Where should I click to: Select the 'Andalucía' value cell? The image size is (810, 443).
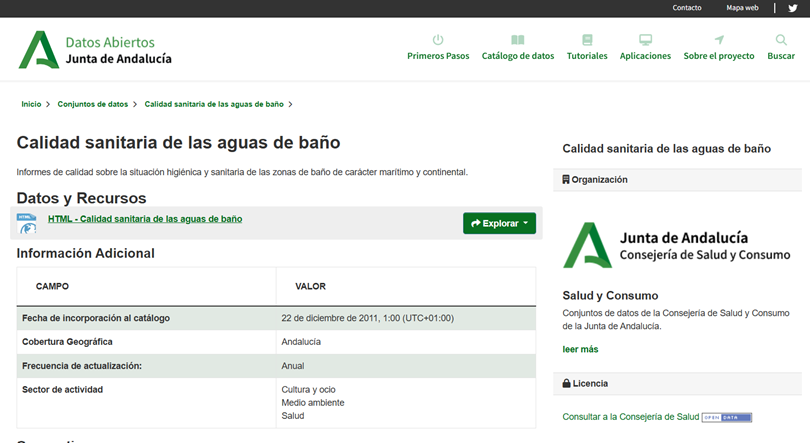pos(406,342)
